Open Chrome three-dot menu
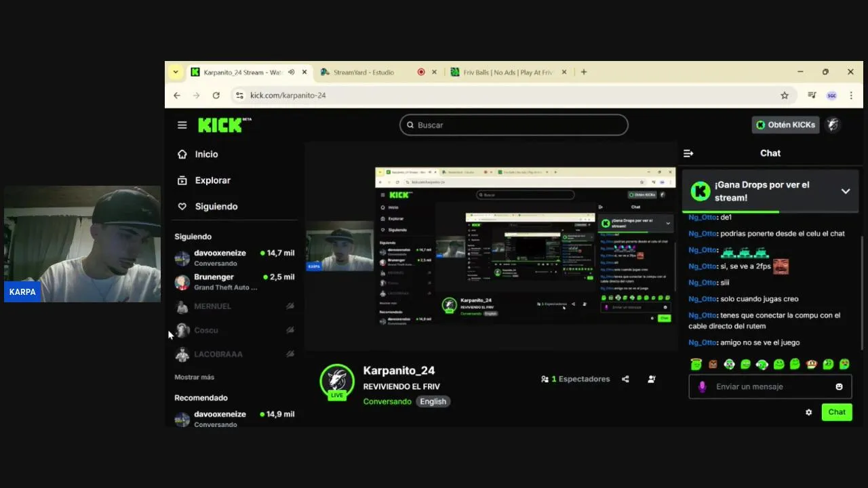 851,96
